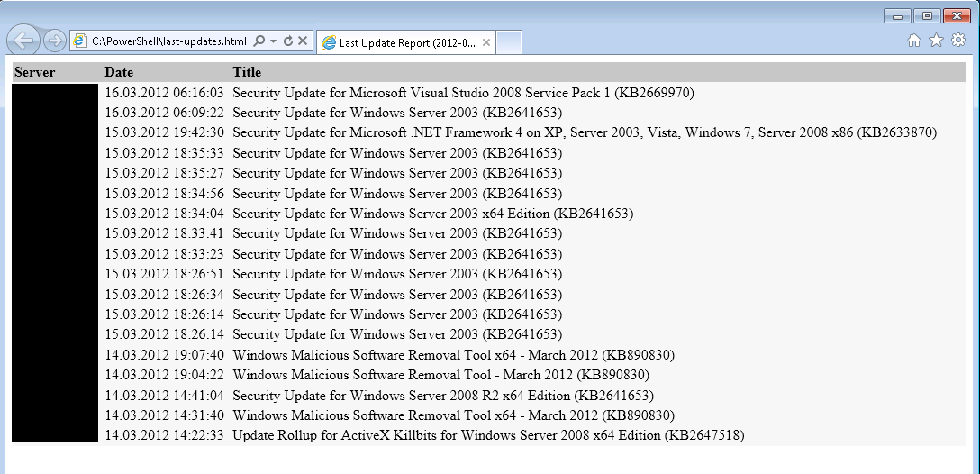Click the Date column header

click(119, 72)
